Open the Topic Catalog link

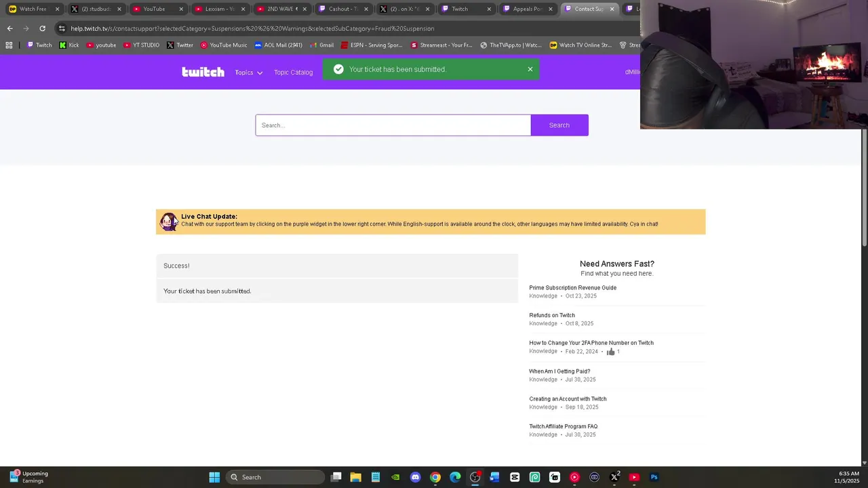pos(293,73)
